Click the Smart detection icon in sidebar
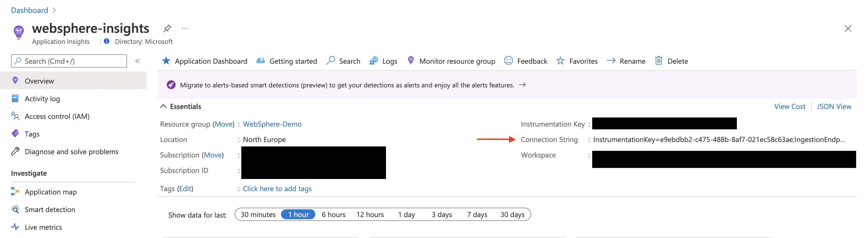Screen dimensions: 868x238 [15, 209]
